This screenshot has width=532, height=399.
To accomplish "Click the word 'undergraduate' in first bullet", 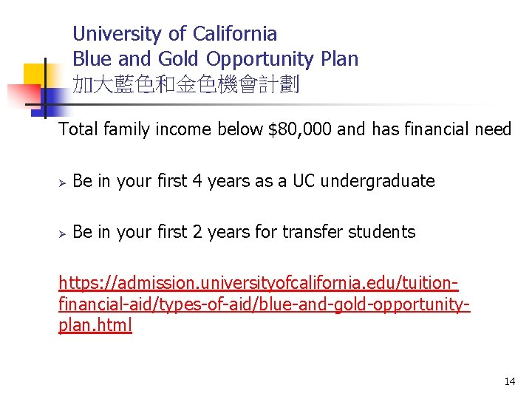I will 378,182.
